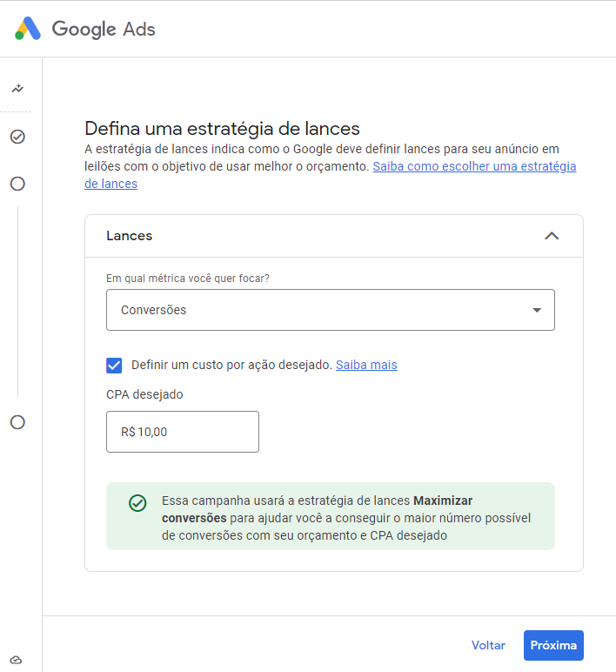This screenshot has width=616, height=672.
Task: Uncheck 'Definir um custo por ação desejado'
Action: point(114,366)
